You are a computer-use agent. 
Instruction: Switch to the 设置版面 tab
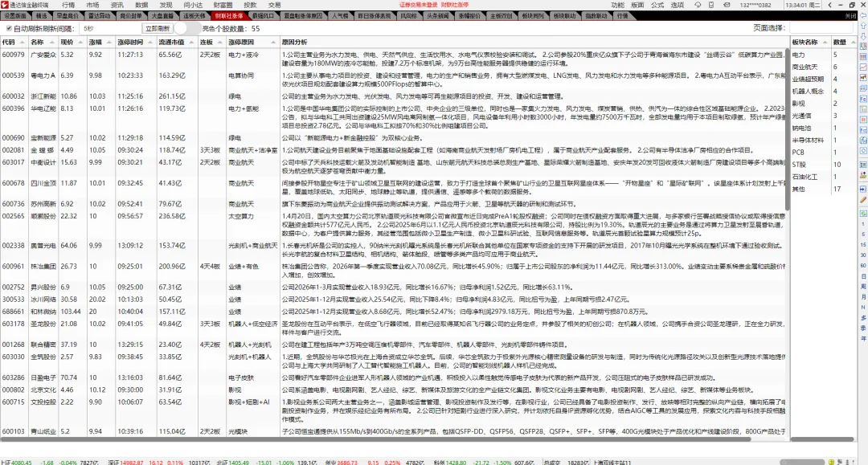tap(15, 16)
